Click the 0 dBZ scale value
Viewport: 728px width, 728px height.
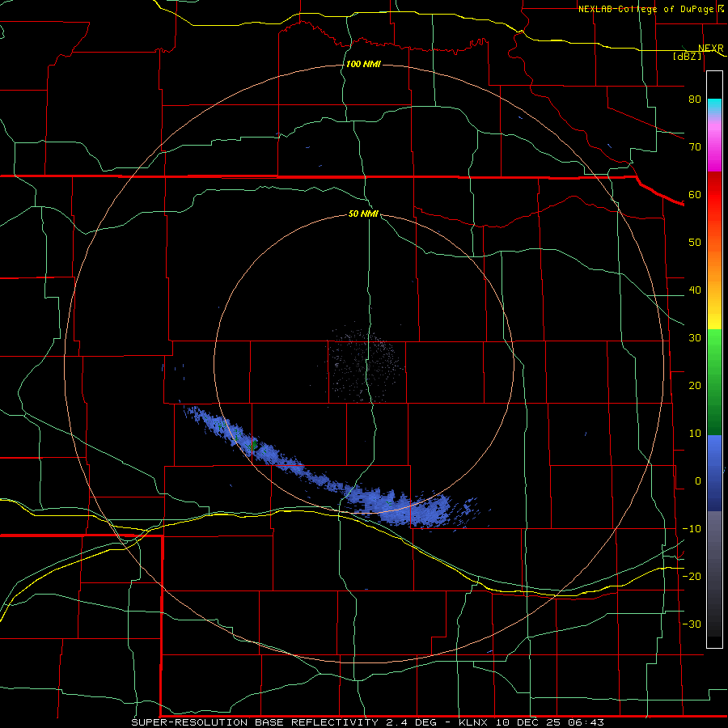[698, 481]
